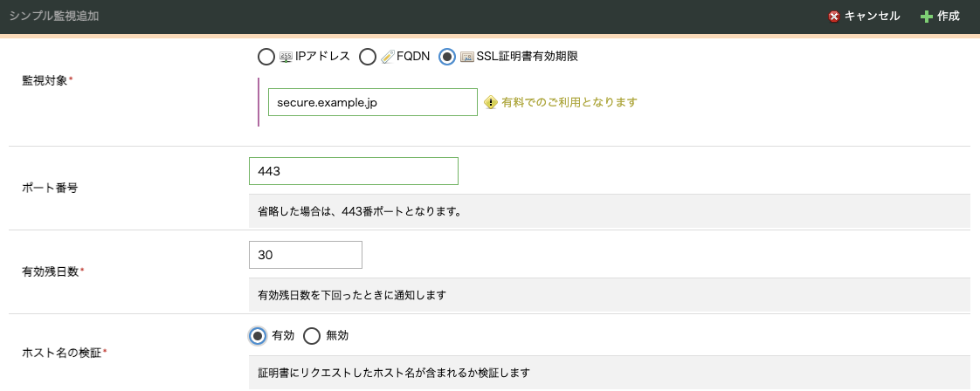Click the シンプル監視追加 header title
The width and height of the screenshot is (980, 391).
(x=54, y=17)
